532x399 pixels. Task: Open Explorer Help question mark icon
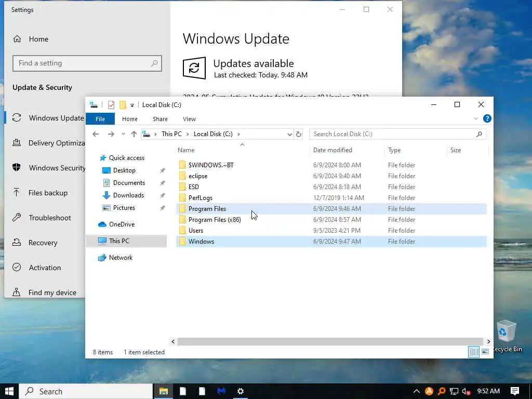click(x=487, y=118)
